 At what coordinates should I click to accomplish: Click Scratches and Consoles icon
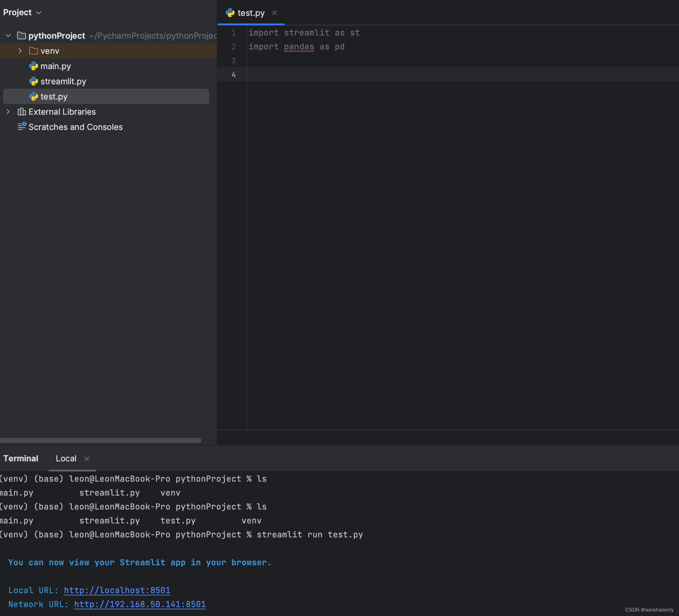tap(22, 126)
